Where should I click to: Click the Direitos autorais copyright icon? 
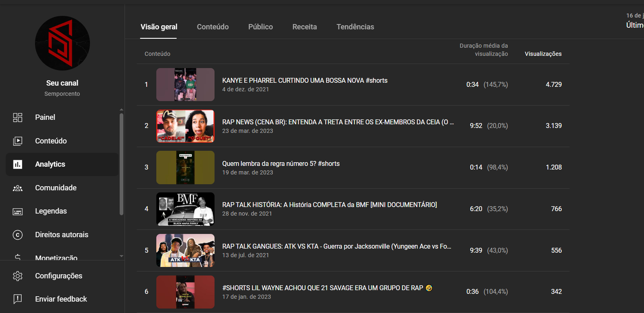point(18,235)
